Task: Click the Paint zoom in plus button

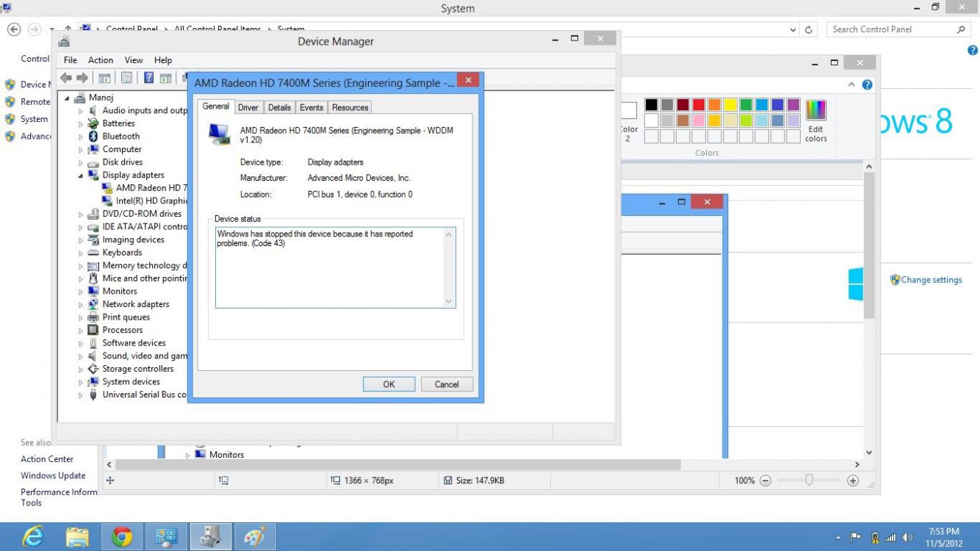Action: point(853,480)
